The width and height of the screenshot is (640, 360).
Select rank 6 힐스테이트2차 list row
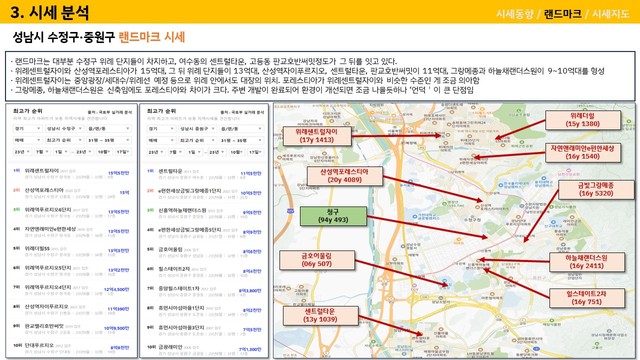tap(204, 271)
